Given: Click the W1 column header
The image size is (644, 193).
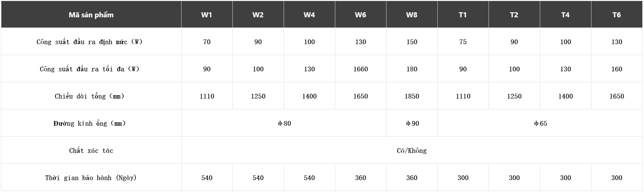Looking at the screenshot, I should point(207,15).
